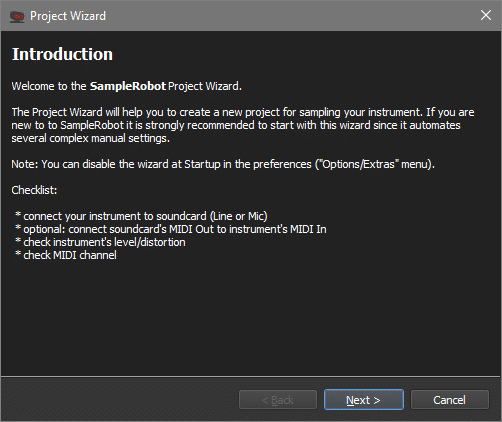Click the bold SampleRobot word in the welcome line

[x=128, y=86]
